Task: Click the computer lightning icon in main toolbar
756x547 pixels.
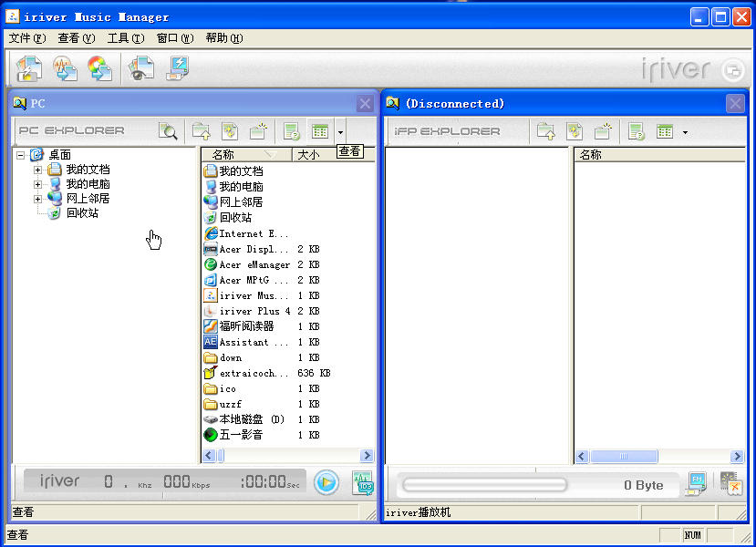Action: (178, 68)
